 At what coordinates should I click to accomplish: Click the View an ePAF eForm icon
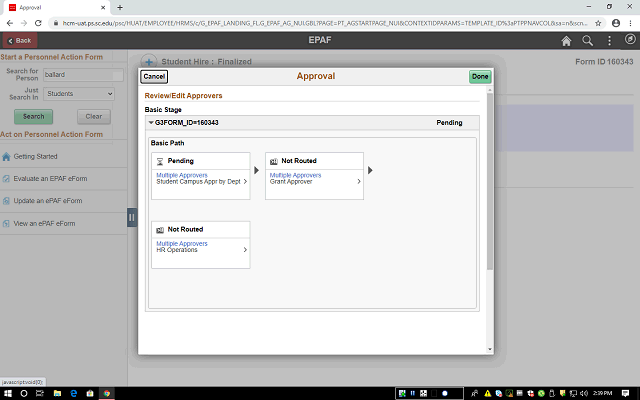click(6, 224)
